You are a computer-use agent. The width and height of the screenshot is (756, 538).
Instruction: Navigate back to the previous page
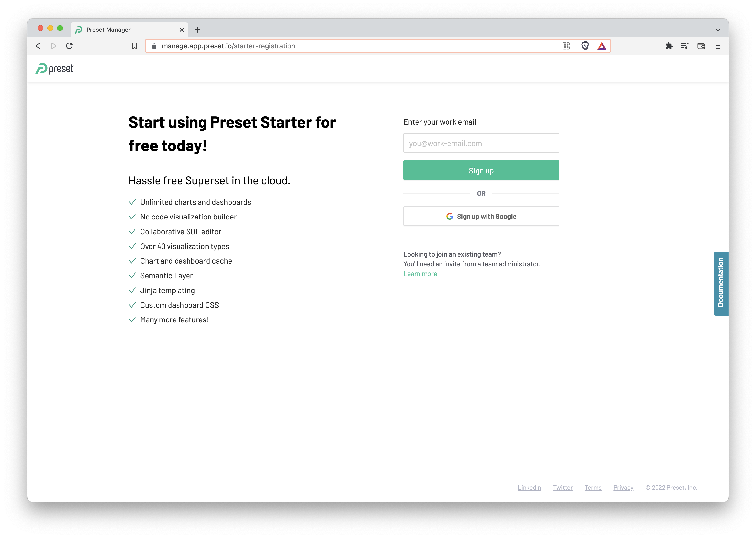point(38,46)
